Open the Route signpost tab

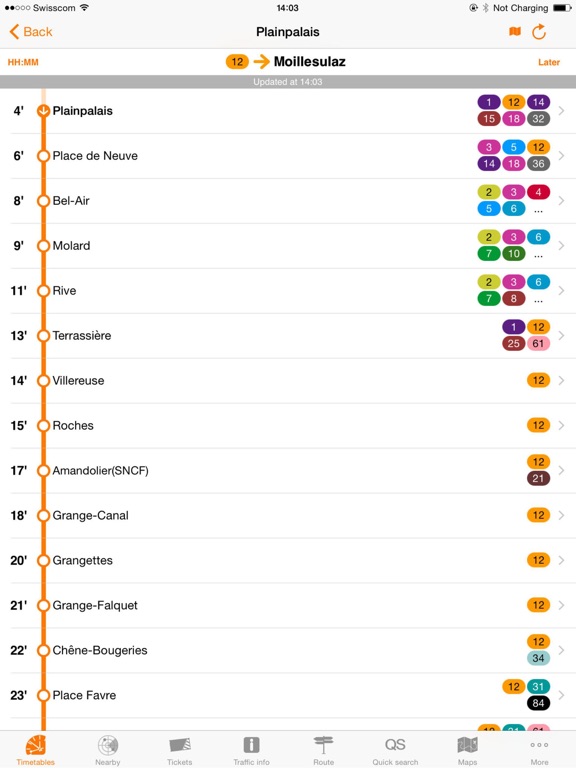(x=323, y=750)
